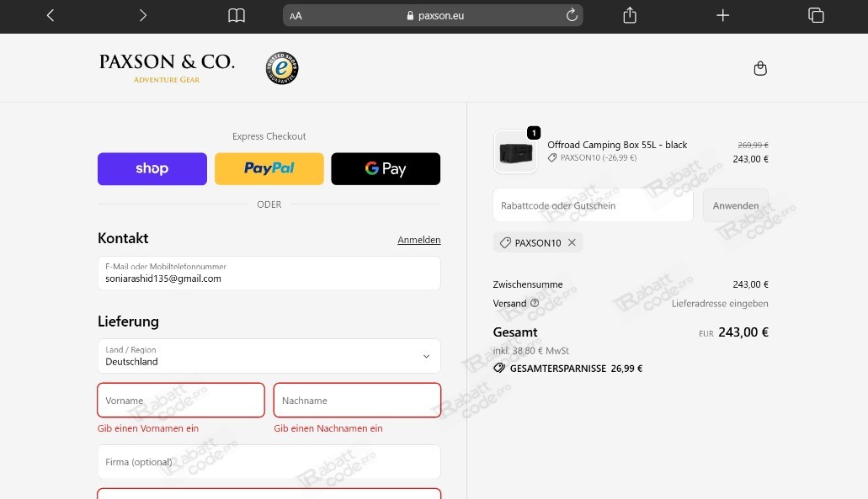Go back using Safari's back arrow
The height and width of the screenshot is (499, 868).
pyautogui.click(x=51, y=15)
